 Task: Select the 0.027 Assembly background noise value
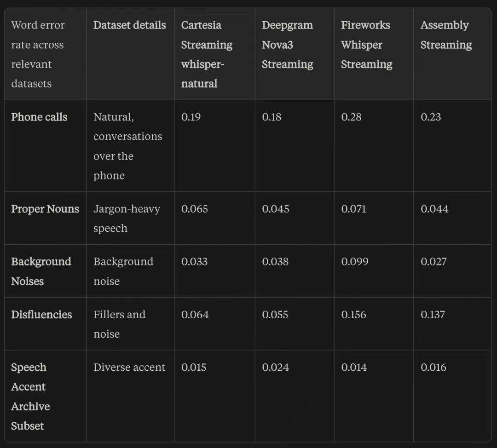click(x=433, y=261)
